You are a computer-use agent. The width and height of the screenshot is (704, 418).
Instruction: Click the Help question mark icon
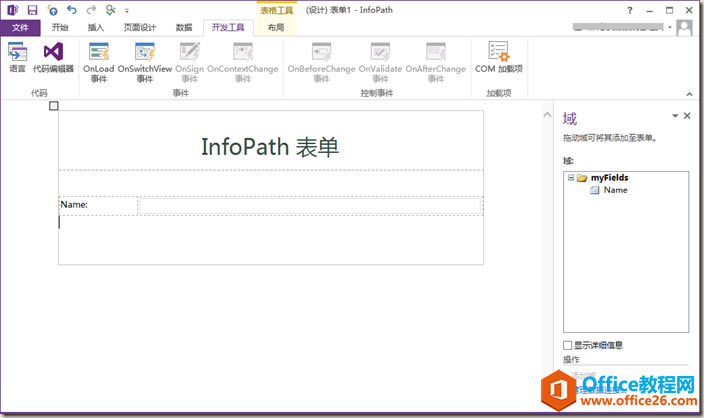[x=629, y=10]
